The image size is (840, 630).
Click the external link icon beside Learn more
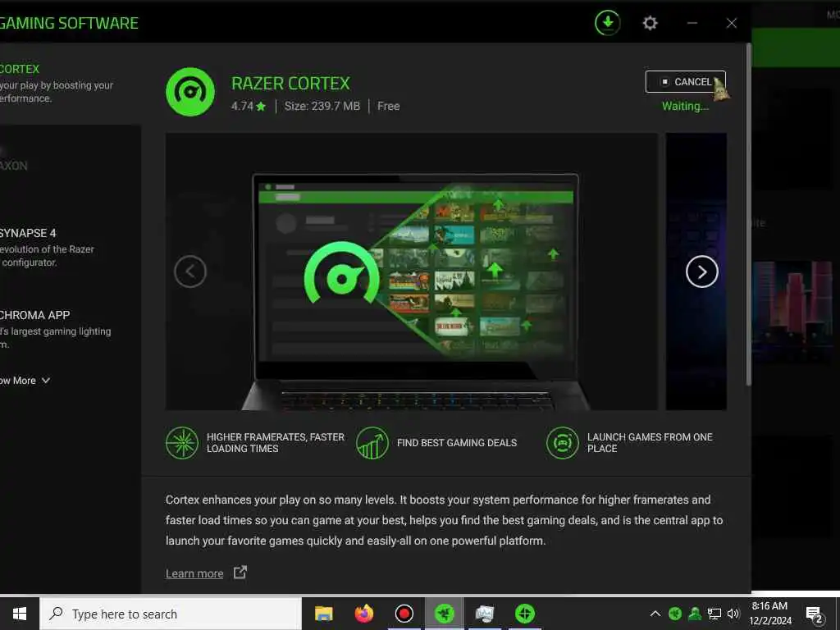(240, 573)
